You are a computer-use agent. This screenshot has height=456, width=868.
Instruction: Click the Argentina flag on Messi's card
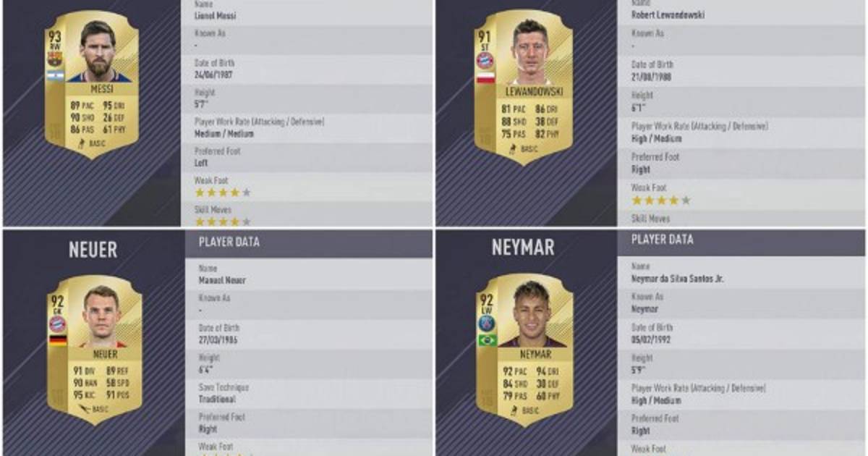click(56, 76)
